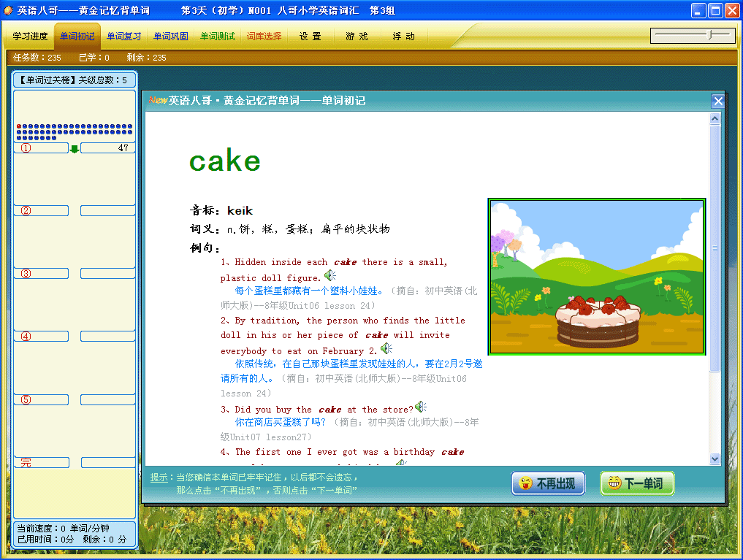This screenshot has width=743, height=560.
Task: Open the 学习进度 tab
Action: click(31, 36)
